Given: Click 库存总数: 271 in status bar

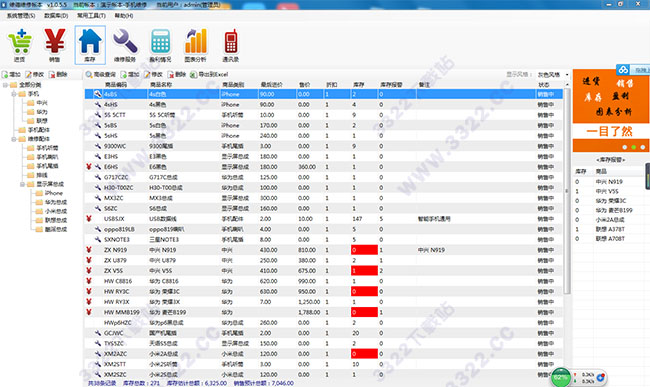Looking at the screenshot, I should click(141, 383).
